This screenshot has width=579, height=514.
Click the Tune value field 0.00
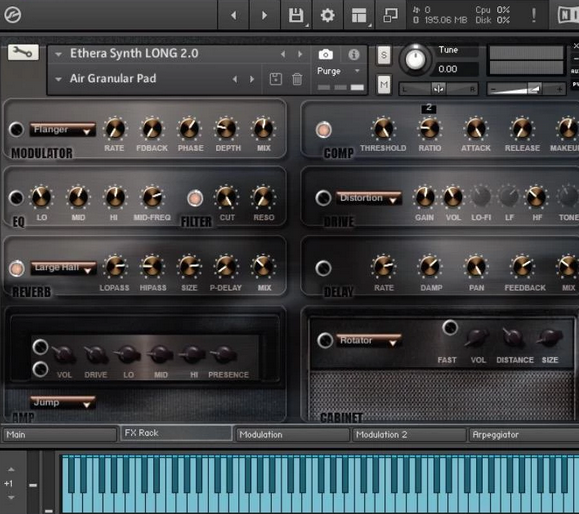457,69
